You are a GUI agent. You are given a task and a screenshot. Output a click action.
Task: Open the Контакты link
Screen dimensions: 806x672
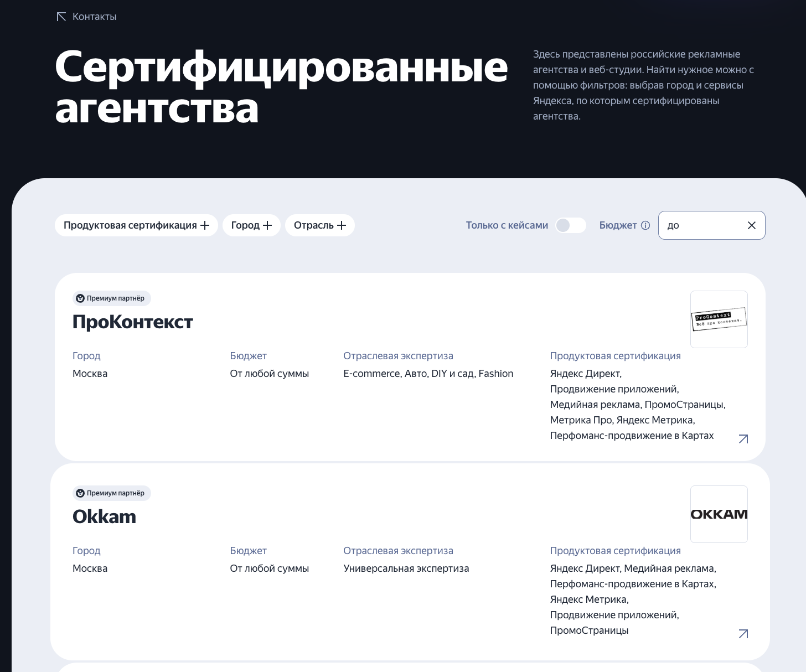pyautogui.click(x=94, y=17)
